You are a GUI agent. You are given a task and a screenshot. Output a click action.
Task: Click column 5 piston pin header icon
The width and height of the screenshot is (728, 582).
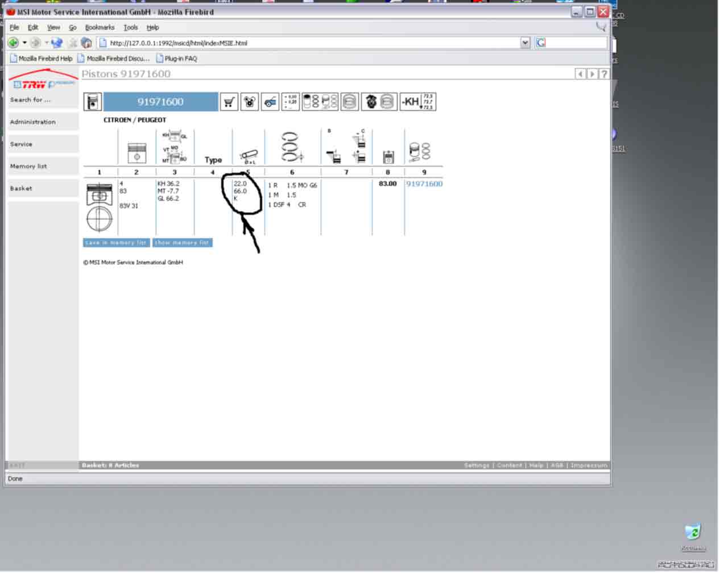pos(249,156)
